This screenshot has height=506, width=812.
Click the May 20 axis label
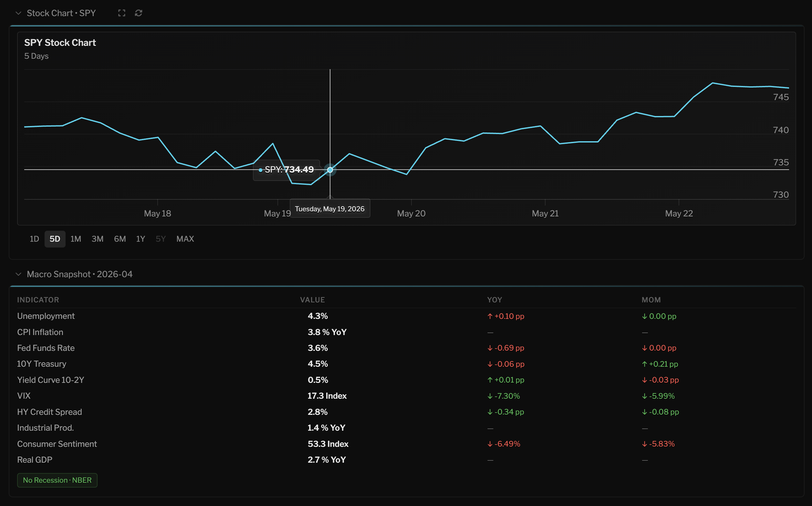[x=411, y=214]
